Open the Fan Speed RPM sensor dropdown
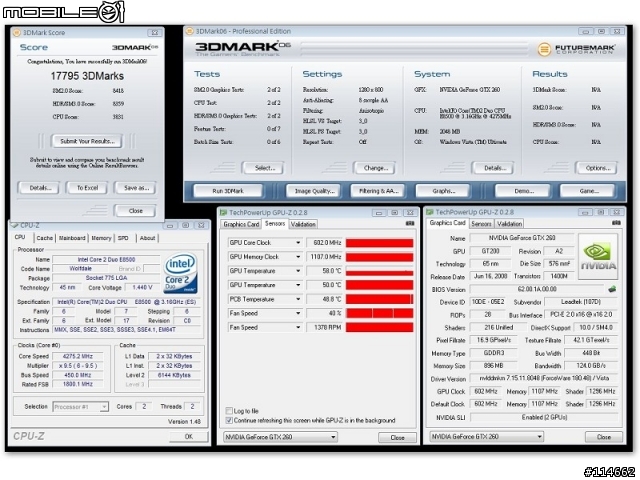 (298, 327)
